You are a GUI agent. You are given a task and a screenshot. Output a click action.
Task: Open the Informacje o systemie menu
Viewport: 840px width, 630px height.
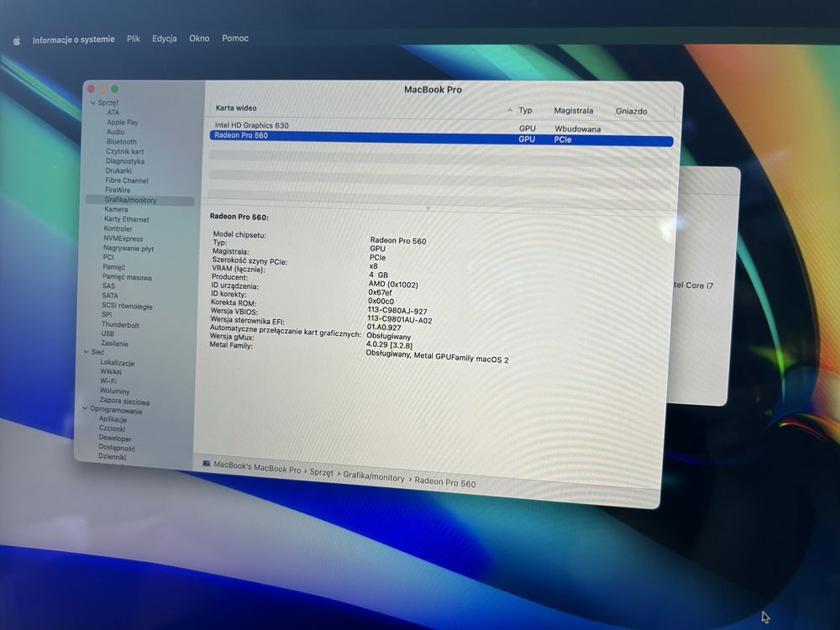[x=73, y=39]
